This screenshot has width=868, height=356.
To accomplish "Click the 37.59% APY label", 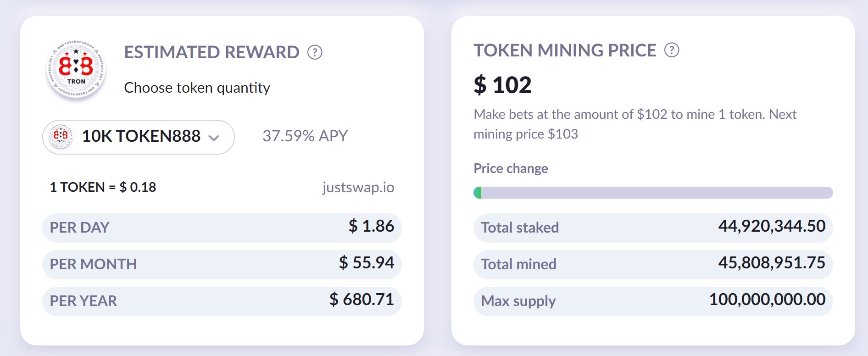I will click(305, 136).
